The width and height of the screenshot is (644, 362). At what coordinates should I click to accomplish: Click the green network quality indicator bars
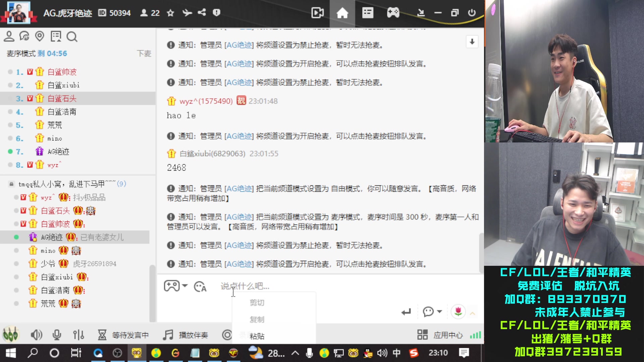click(475, 335)
